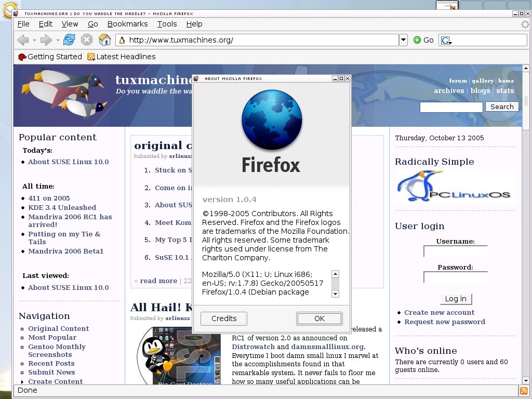Click the Forward arrow toolbar icon
Image resolution: width=532 pixels, height=399 pixels.
coord(46,40)
